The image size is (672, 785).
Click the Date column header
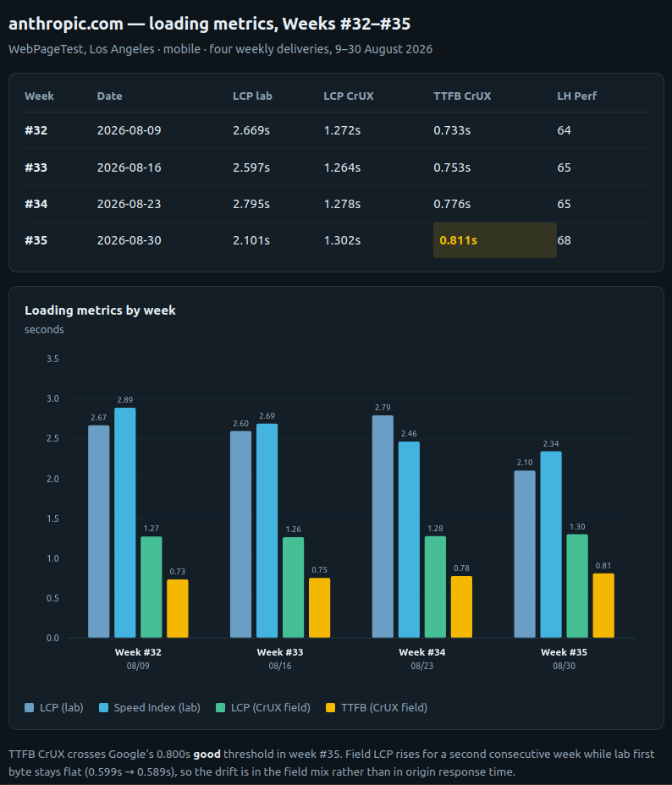point(110,96)
